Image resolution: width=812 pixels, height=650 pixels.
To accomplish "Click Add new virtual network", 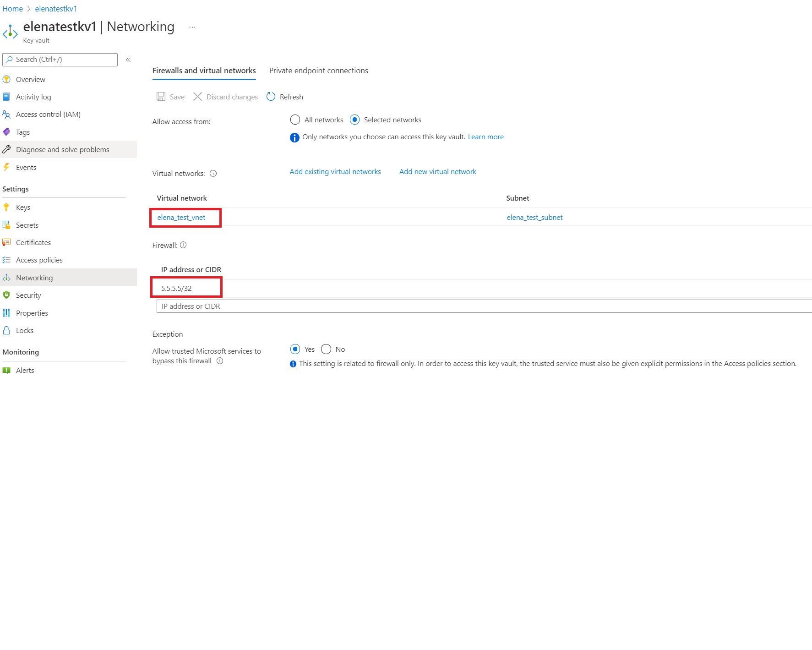I will coord(438,171).
